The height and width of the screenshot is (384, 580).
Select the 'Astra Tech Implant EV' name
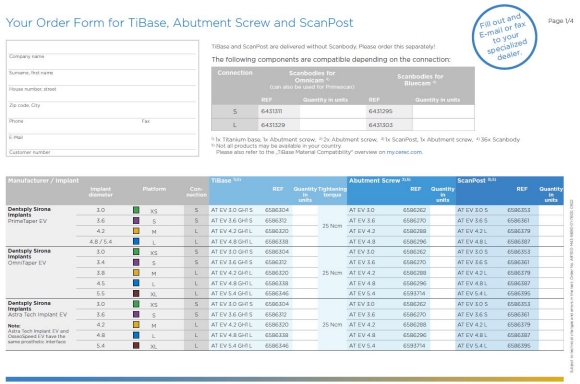(37, 314)
